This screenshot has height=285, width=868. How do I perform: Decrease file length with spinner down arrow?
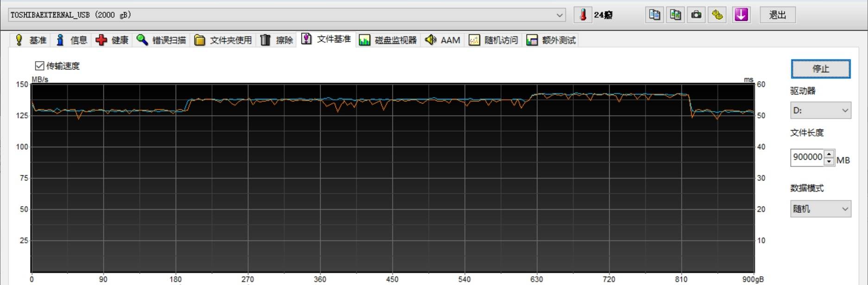coord(829,161)
